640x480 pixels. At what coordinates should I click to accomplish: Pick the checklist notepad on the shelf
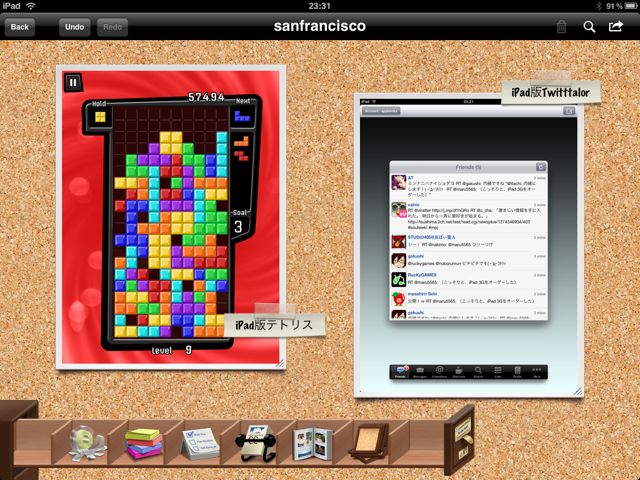point(200,444)
